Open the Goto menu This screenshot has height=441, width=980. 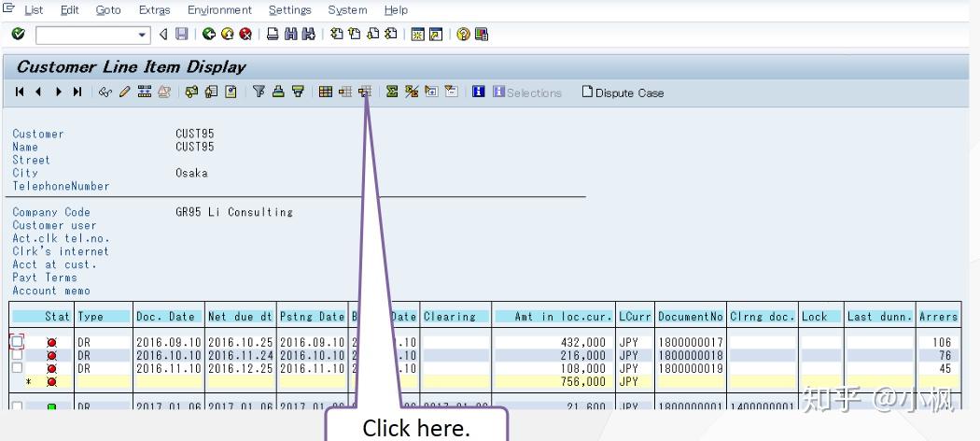click(108, 10)
